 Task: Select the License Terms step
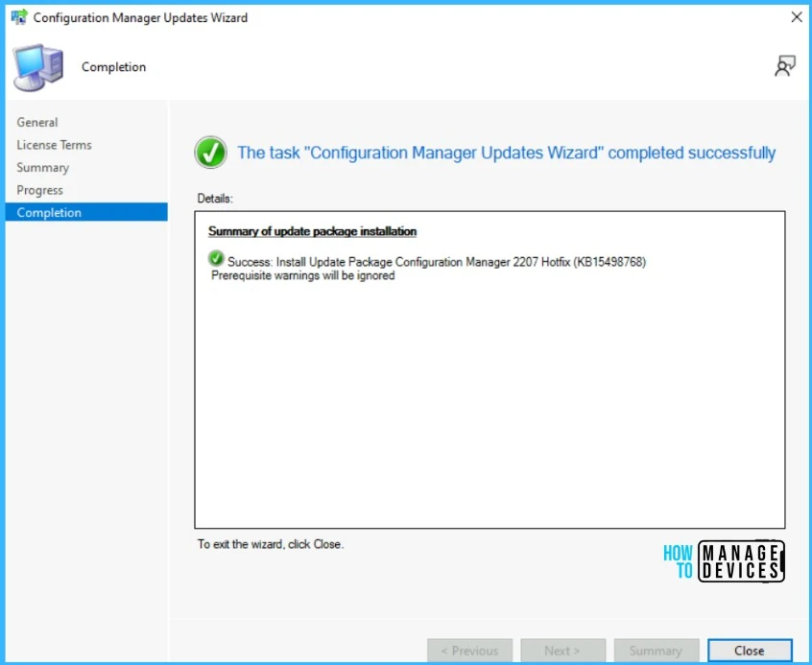click(x=54, y=145)
